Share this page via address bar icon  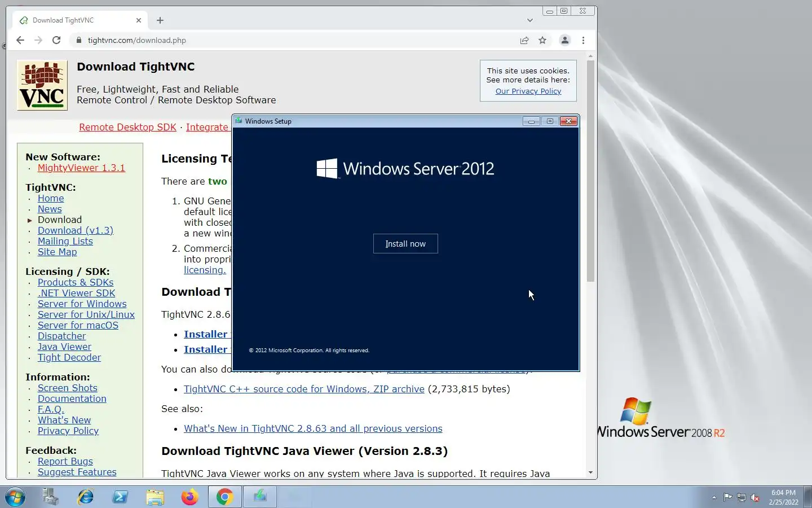pos(524,40)
